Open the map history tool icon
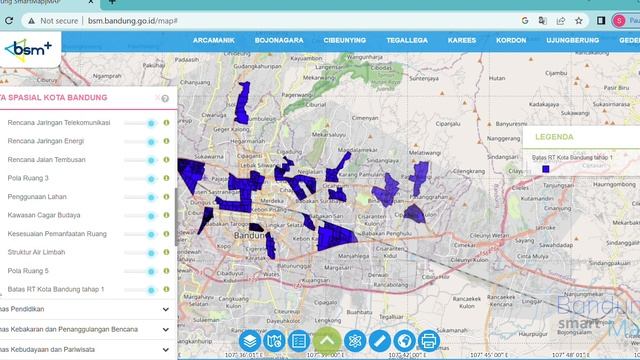The image size is (640, 360). coord(274,340)
